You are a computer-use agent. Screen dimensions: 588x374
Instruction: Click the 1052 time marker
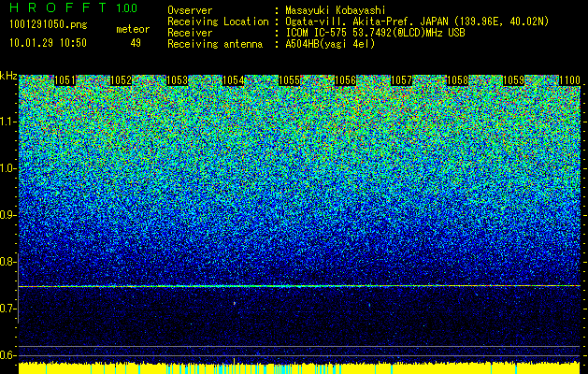121,80
